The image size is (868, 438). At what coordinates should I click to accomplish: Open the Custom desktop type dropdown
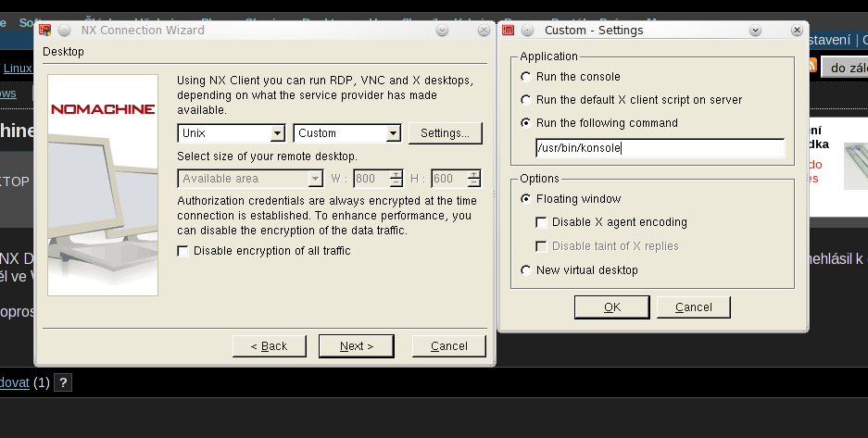347,132
